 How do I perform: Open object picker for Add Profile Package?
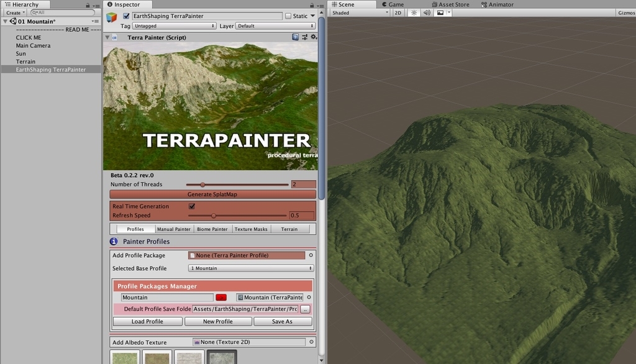311,255
